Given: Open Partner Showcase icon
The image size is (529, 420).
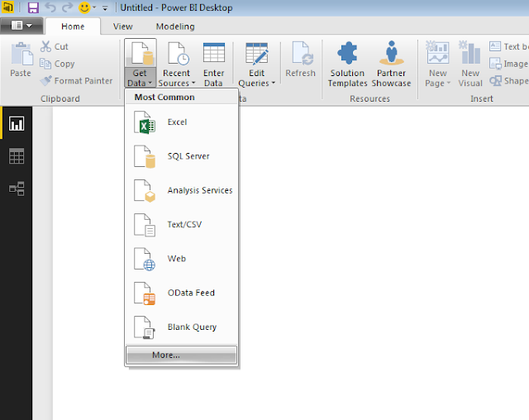Looking at the screenshot, I should point(391,53).
